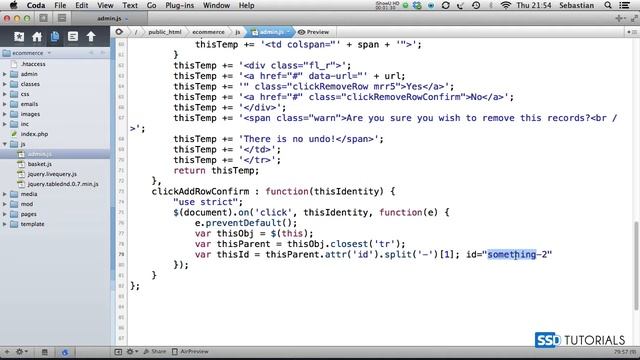This screenshot has width=640, height=360.
Task: Click the Share button in bottom bar
Action: [x=155, y=351]
